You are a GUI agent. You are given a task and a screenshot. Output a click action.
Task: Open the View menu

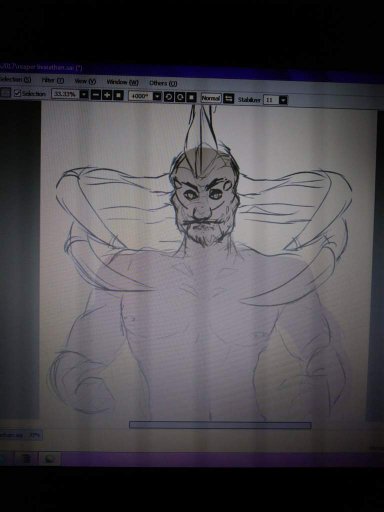pos(85,81)
